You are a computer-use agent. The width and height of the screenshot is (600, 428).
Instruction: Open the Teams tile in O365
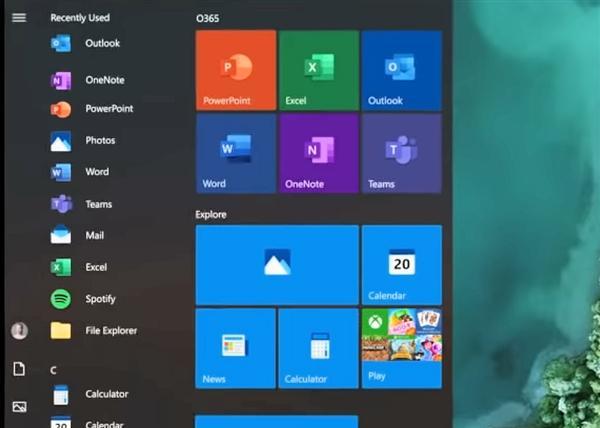(x=402, y=153)
